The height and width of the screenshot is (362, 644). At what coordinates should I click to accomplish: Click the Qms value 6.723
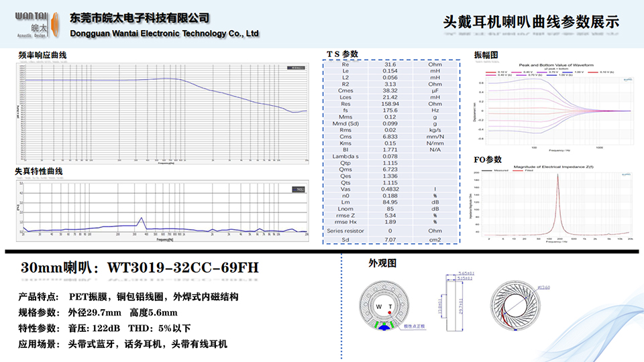(390, 170)
